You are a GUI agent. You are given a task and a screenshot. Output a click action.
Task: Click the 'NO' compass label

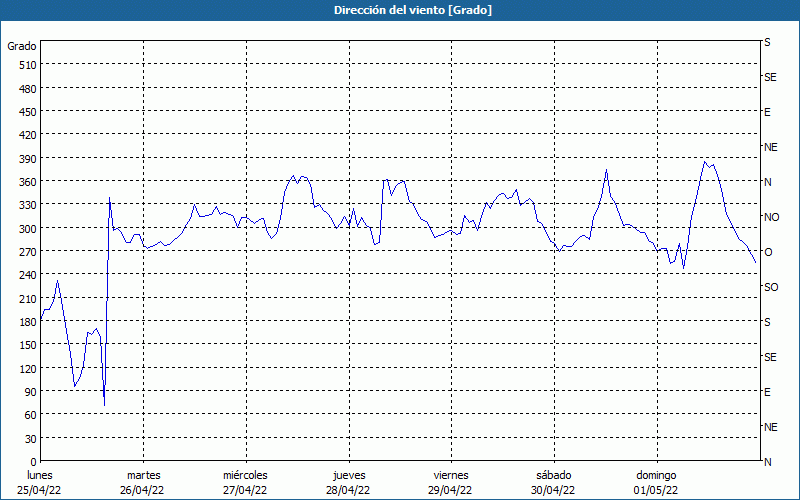pyautogui.click(x=772, y=217)
